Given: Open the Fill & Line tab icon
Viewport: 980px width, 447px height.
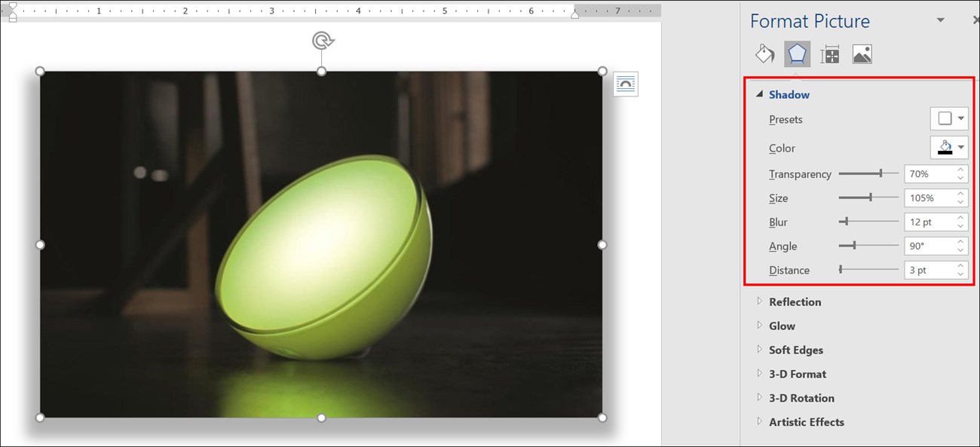Looking at the screenshot, I should tap(764, 54).
